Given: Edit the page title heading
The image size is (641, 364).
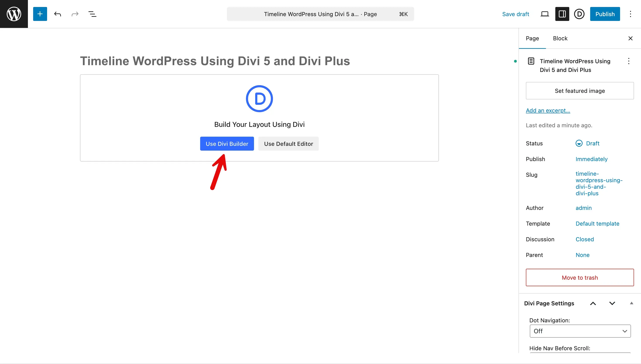Looking at the screenshot, I should pyautogui.click(x=215, y=61).
